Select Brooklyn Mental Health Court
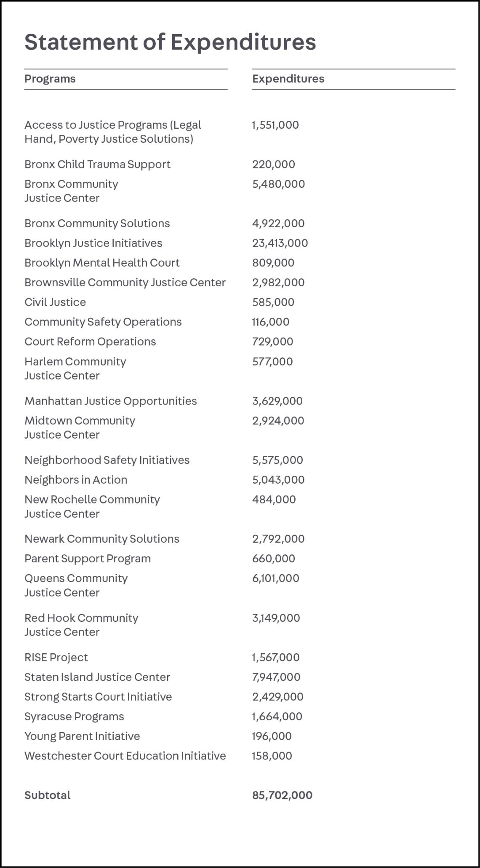 point(102,263)
